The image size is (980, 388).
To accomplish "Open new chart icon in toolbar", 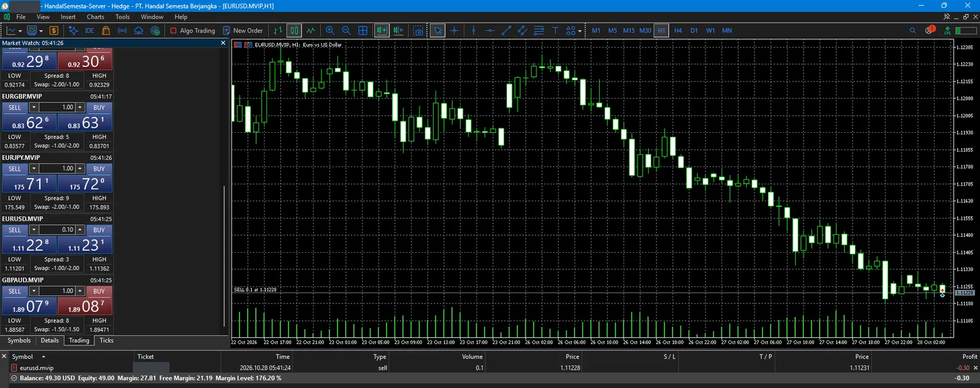I will 11,31.
